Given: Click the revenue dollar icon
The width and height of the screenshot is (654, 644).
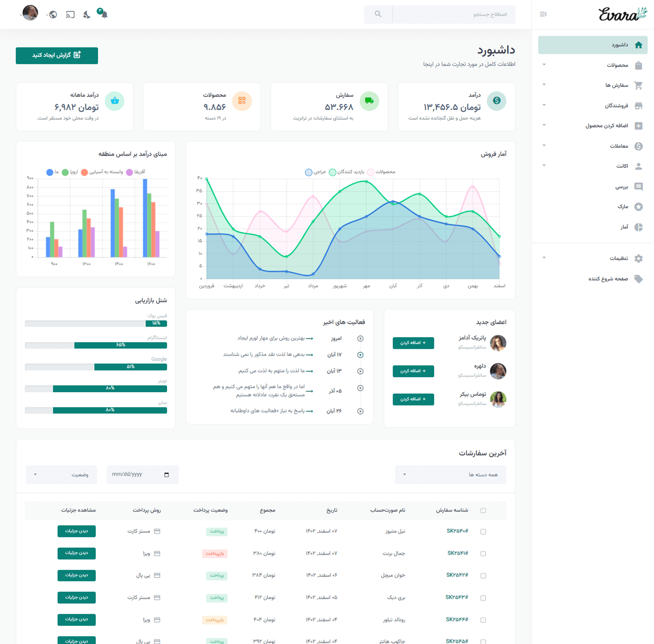Looking at the screenshot, I should pyautogui.click(x=497, y=101).
